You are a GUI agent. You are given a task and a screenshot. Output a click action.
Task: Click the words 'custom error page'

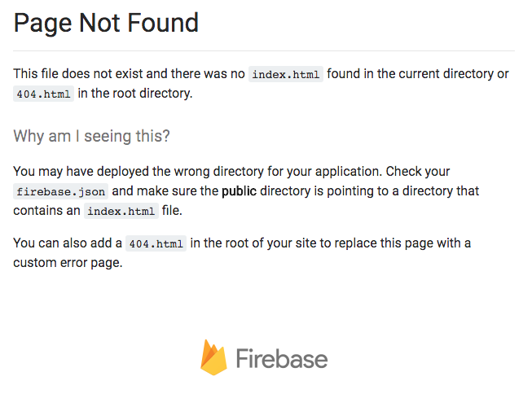pyautogui.click(x=68, y=263)
